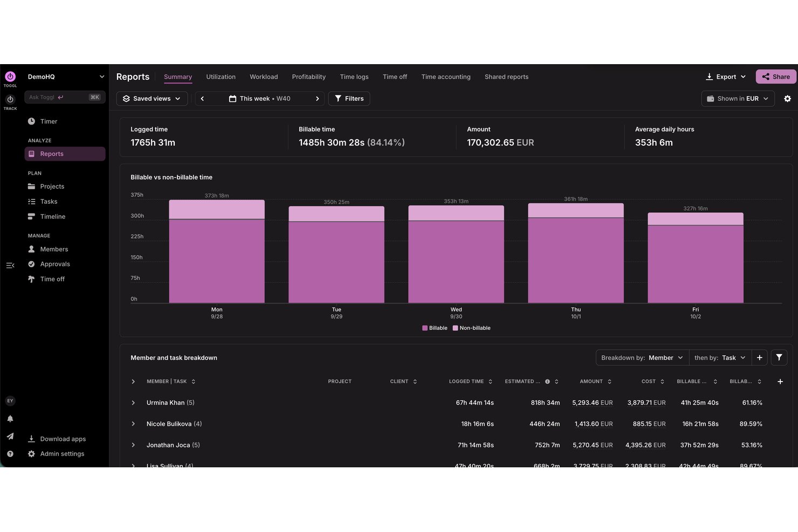The height and width of the screenshot is (532, 798).
Task: Open Timer in the sidebar
Action: [65, 122]
